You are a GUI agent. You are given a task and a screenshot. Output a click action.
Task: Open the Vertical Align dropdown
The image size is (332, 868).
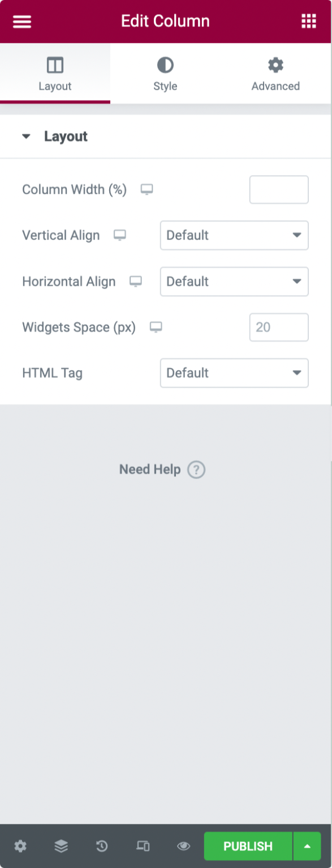(234, 236)
